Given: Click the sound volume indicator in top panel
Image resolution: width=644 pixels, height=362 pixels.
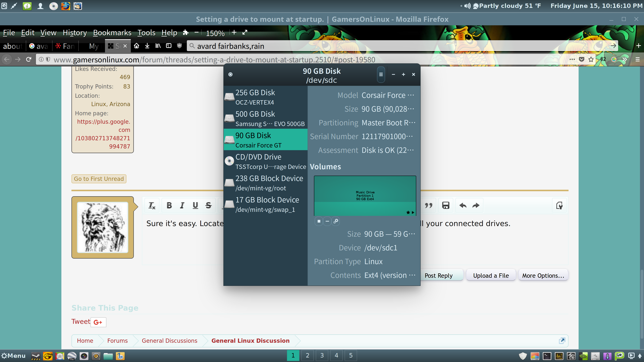Looking at the screenshot, I should 467,6.
